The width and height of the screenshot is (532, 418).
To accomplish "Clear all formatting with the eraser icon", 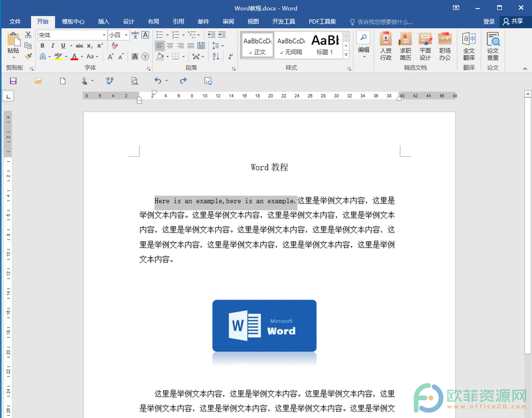I will pyautogui.click(x=115, y=46).
